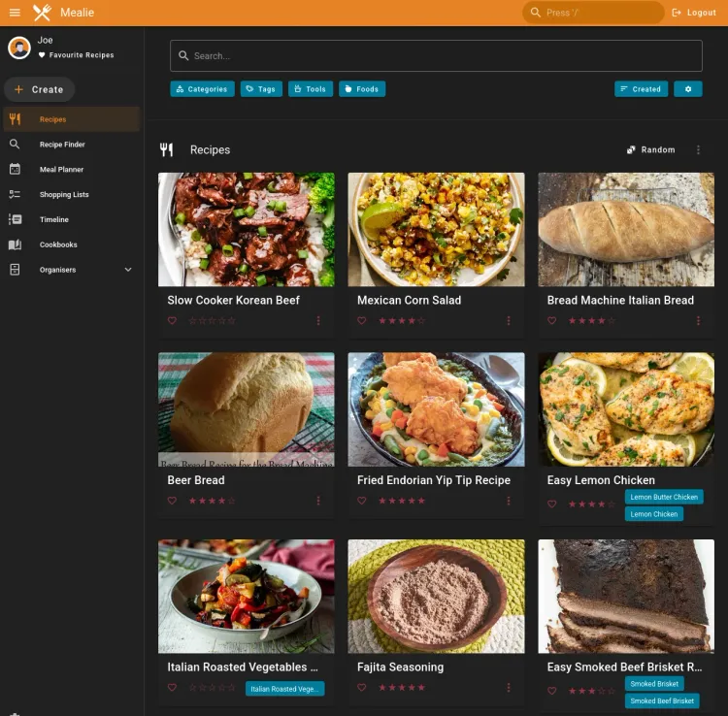Click the Lemon Chicken tag chip
Viewport: 728px width, 716px height.
coord(653,514)
